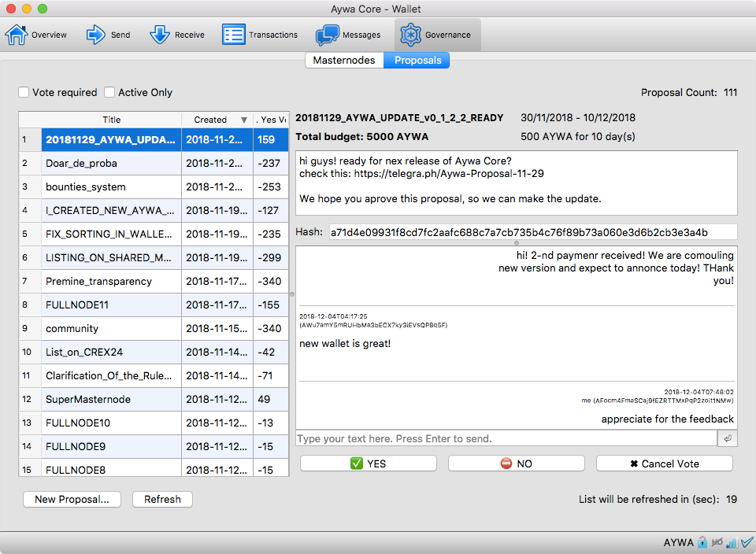The height and width of the screenshot is (554, 756).
Task: Click the New Proposal... button
Action: pos(72,499)
